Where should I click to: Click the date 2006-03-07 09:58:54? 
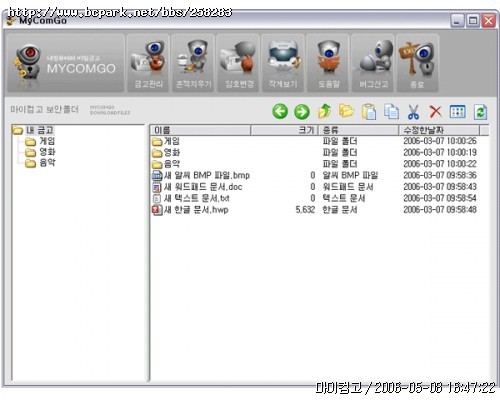[x=440, y=198]
